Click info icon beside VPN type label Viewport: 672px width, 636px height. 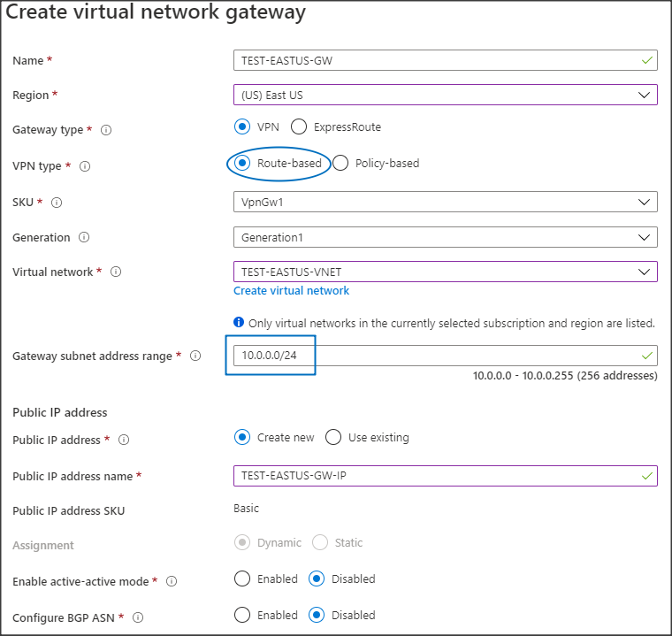coord(85,166)
